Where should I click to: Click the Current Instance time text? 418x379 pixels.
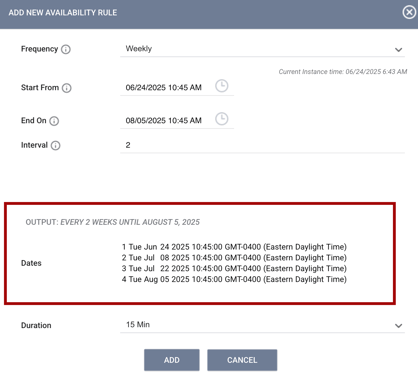coord(343,72)
